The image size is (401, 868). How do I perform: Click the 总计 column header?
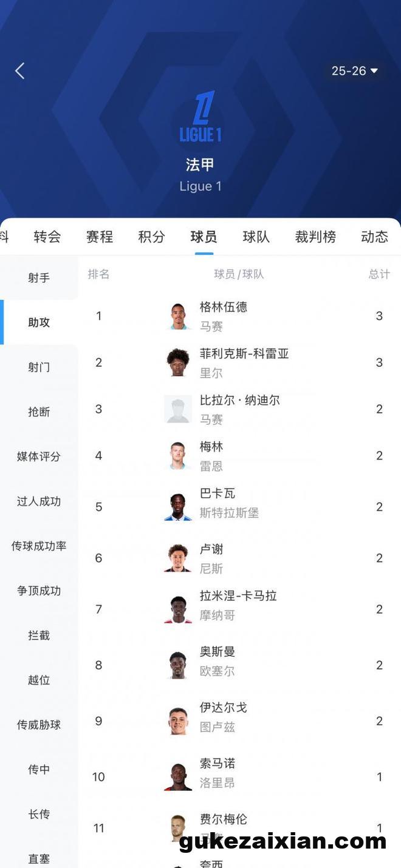(x=379, y=274)
